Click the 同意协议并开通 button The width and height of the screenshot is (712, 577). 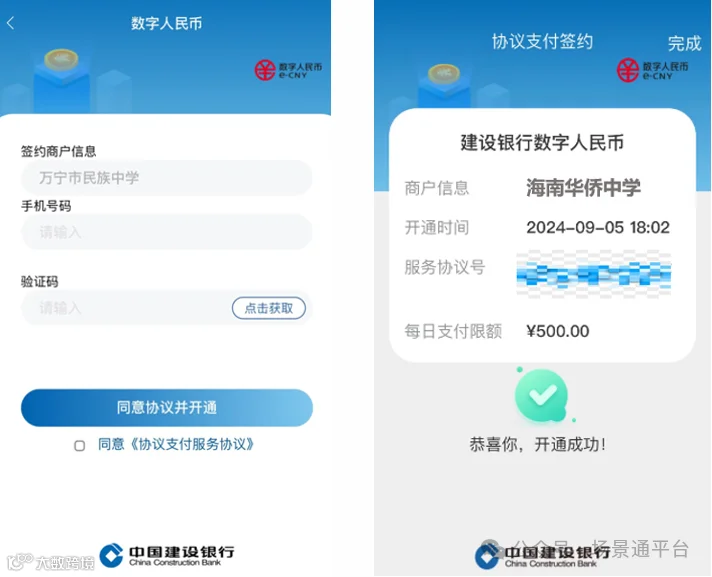tap(167, 407)
